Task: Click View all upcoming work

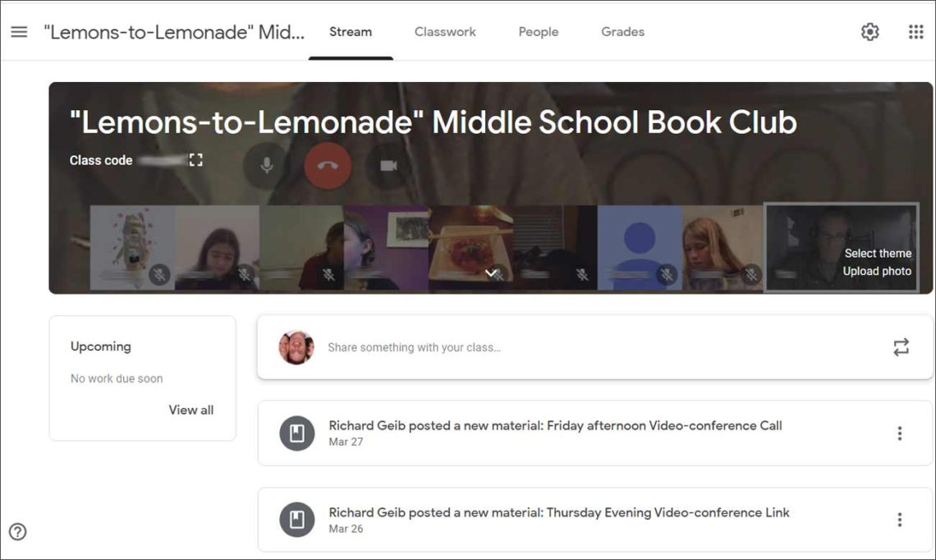Action: [191, 411]
